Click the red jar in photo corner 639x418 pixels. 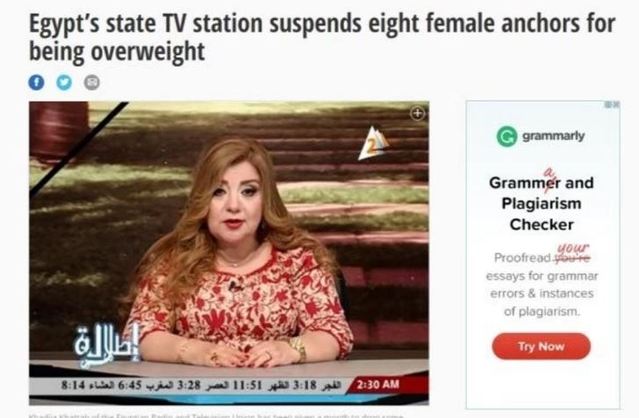pos(59,131)
